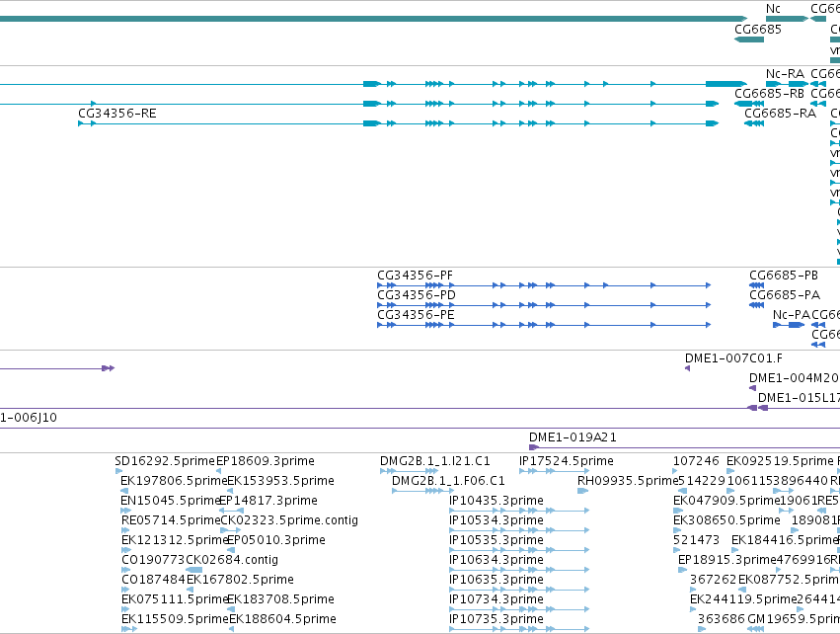Open the DMG2B.1_1.I21.C1 label
The height and width of the screenshot is (634, 840).
click(435, 461)
